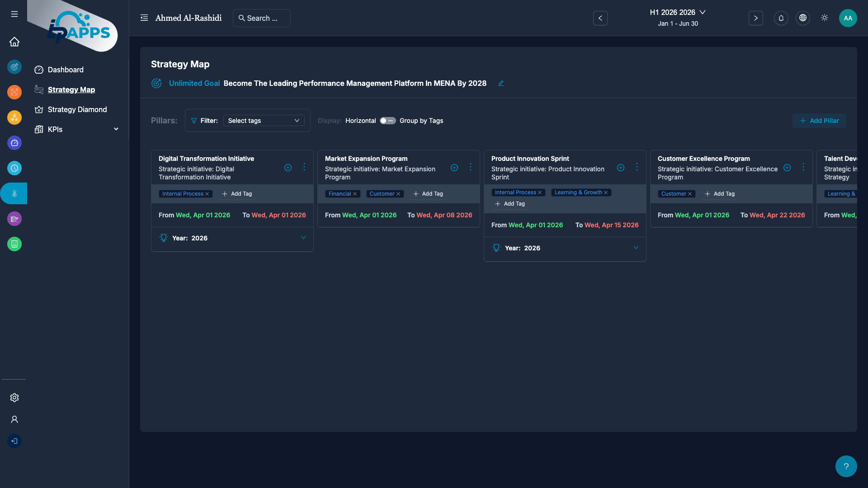Click the Search input field
The image size is (868, 488).
(262, 18)
